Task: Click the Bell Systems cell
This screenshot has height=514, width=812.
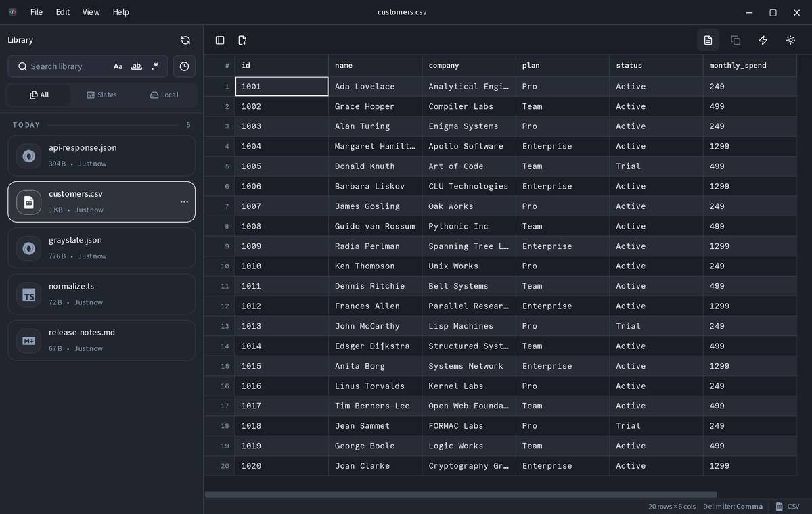Action: (x=469, y=286)
